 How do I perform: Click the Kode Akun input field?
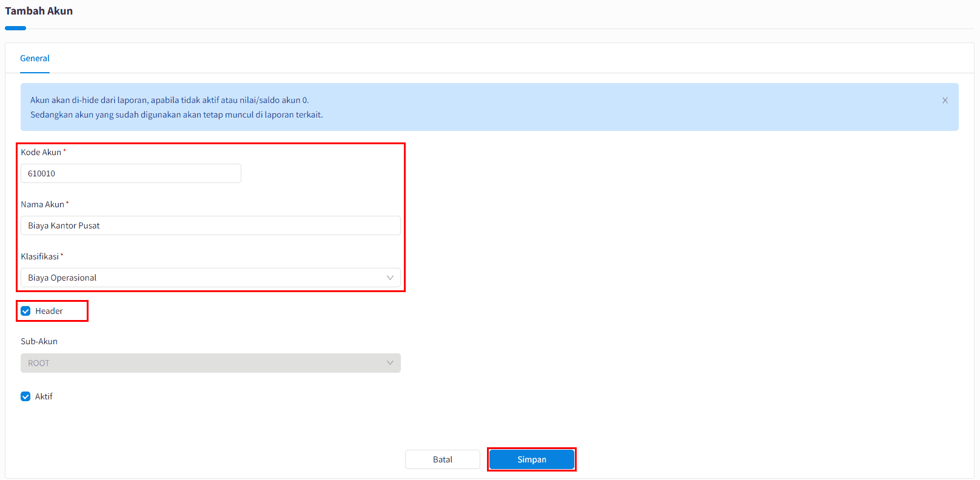tap(131, 173)
